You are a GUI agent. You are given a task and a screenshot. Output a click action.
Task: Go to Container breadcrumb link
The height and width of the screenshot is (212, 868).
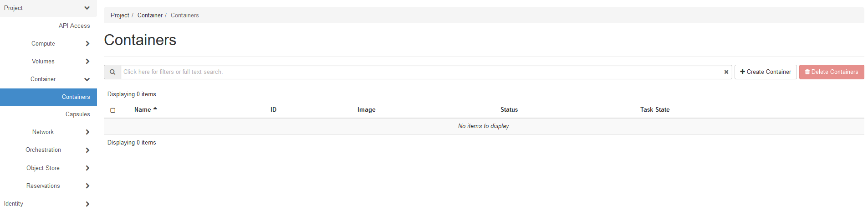pos(150,16)
